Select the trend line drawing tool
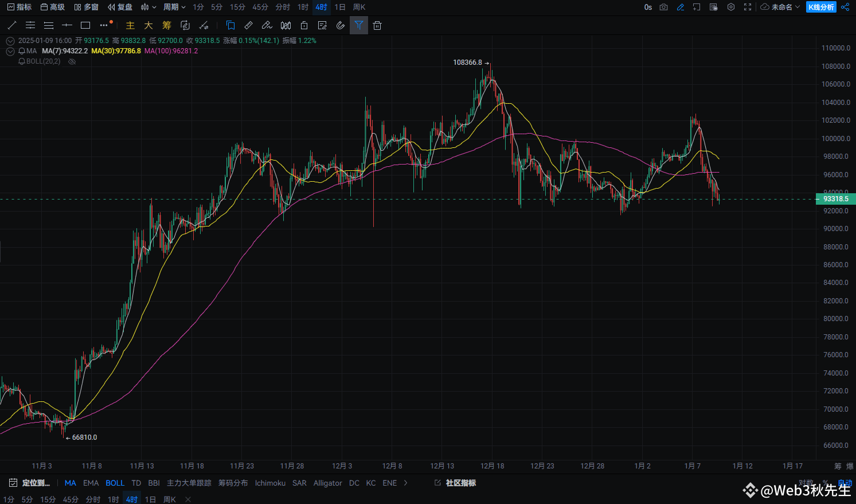Screen dimensions: 856x504 pos(12,25)
